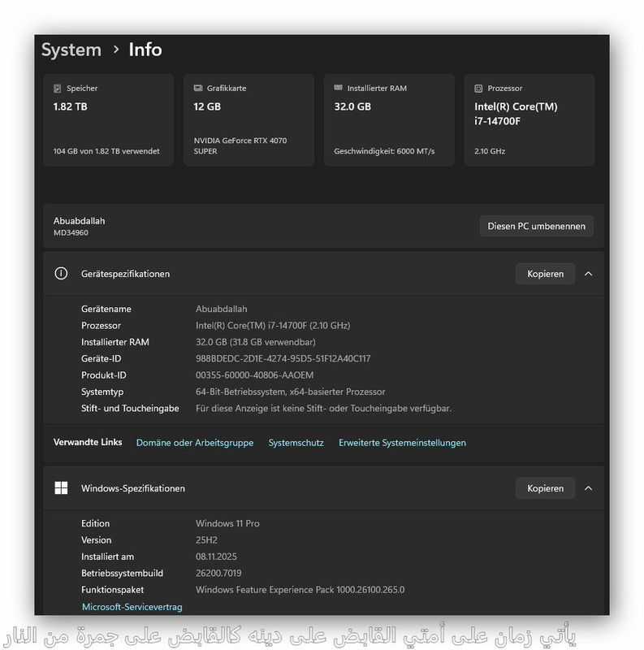Image resolution: width=644 pixels, height=650 pixels.
Task: Click the Speicher storage icon
Action: coord(57,89)
